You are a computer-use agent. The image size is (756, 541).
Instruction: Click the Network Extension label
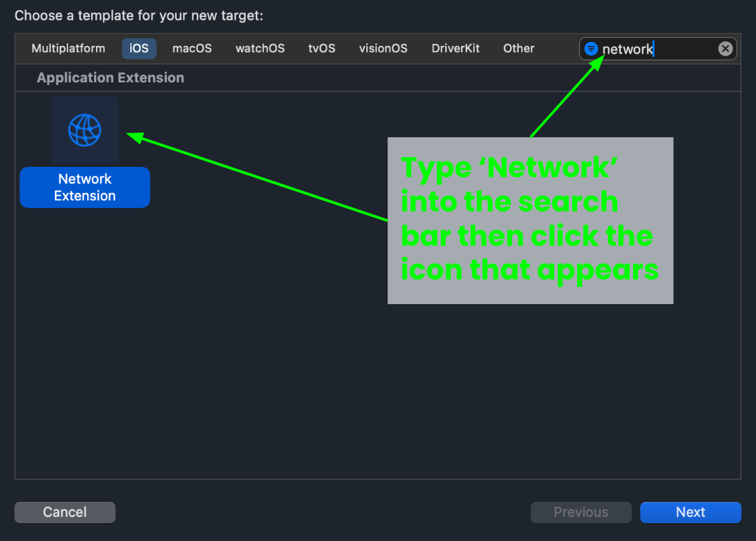click(85, 187)
